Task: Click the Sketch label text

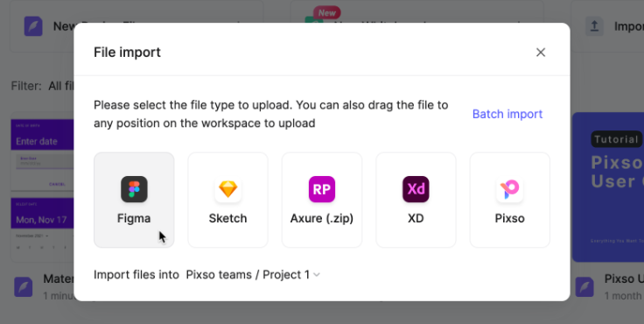Action: 228,218
